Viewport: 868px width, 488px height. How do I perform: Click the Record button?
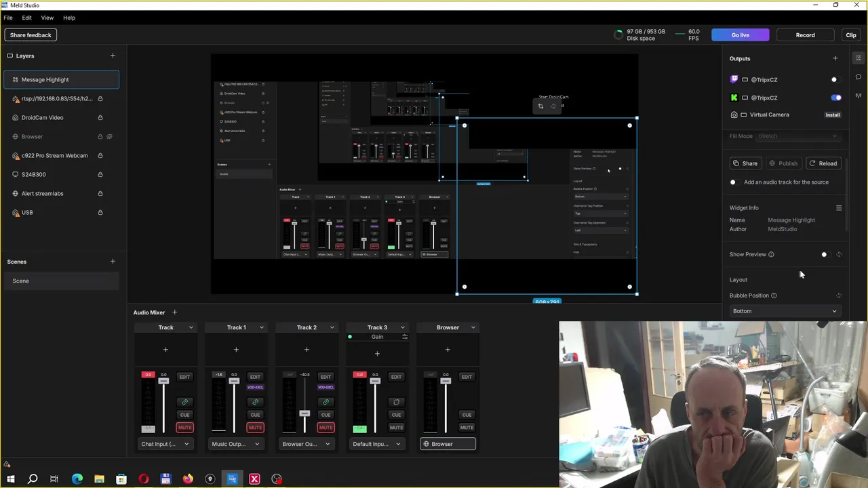805,35
